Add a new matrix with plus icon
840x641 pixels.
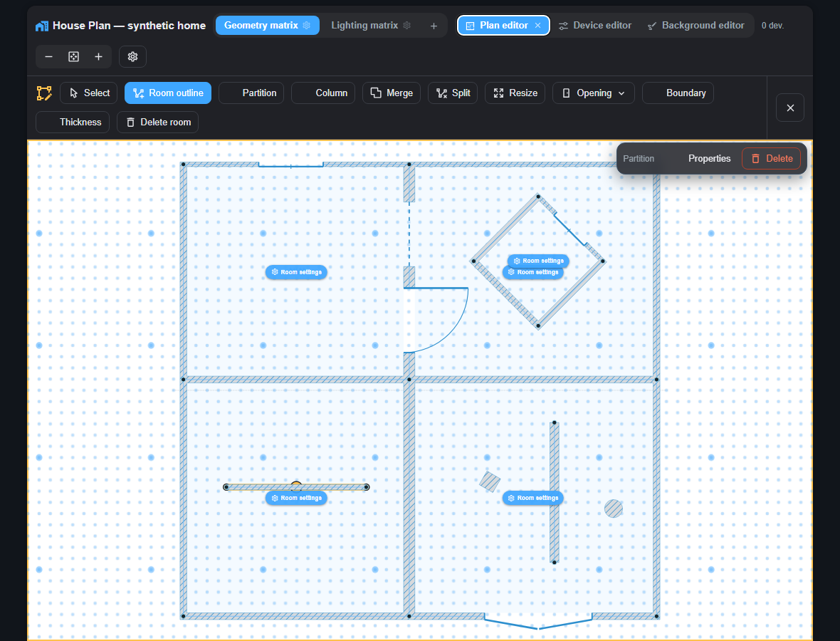click(x=434, y=26)
